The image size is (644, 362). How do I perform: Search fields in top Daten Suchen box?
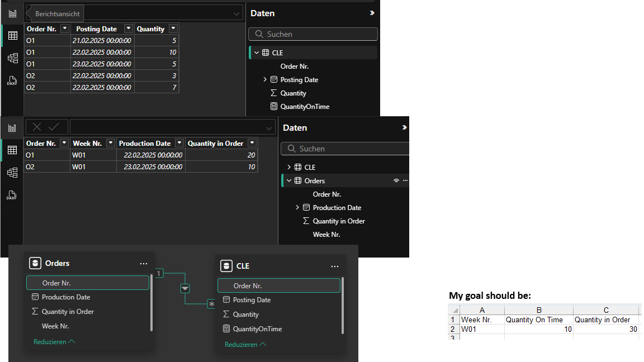click(313, 34)
